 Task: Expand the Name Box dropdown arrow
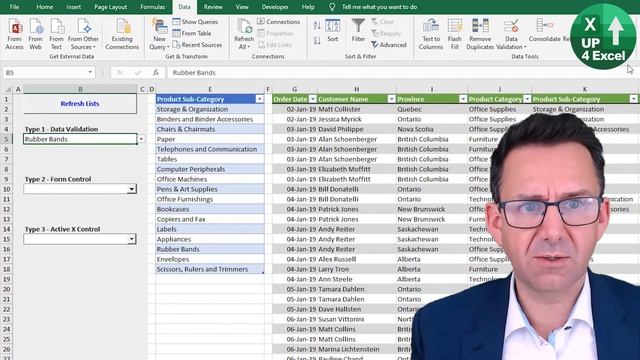[90, 72]
